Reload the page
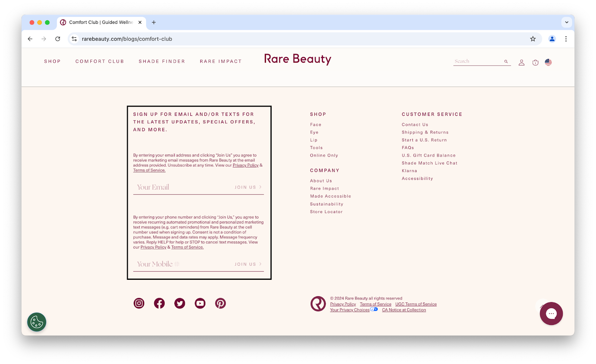 58,39
